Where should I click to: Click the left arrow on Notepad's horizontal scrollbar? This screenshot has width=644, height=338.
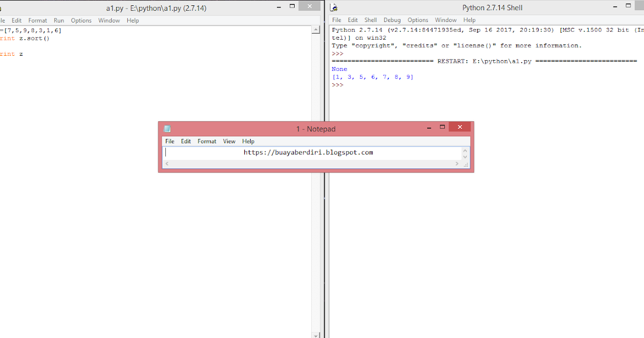point(166,163)
